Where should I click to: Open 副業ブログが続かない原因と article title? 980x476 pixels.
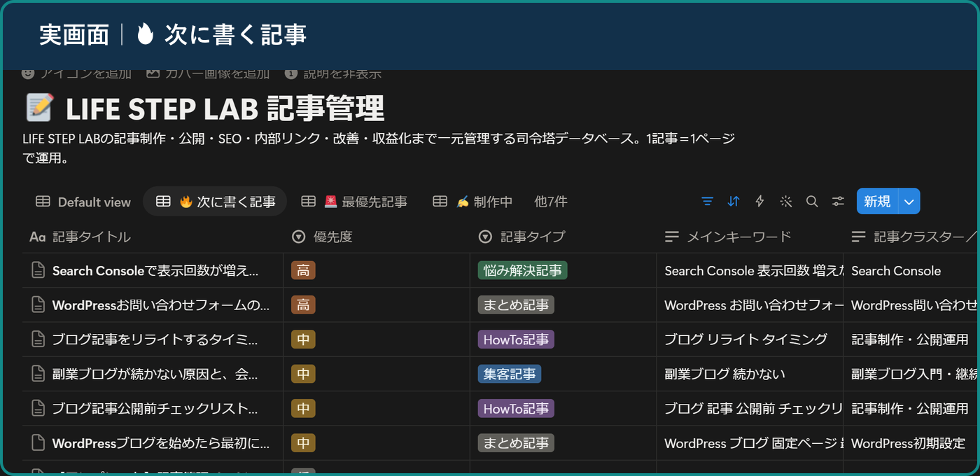[155, 374]
